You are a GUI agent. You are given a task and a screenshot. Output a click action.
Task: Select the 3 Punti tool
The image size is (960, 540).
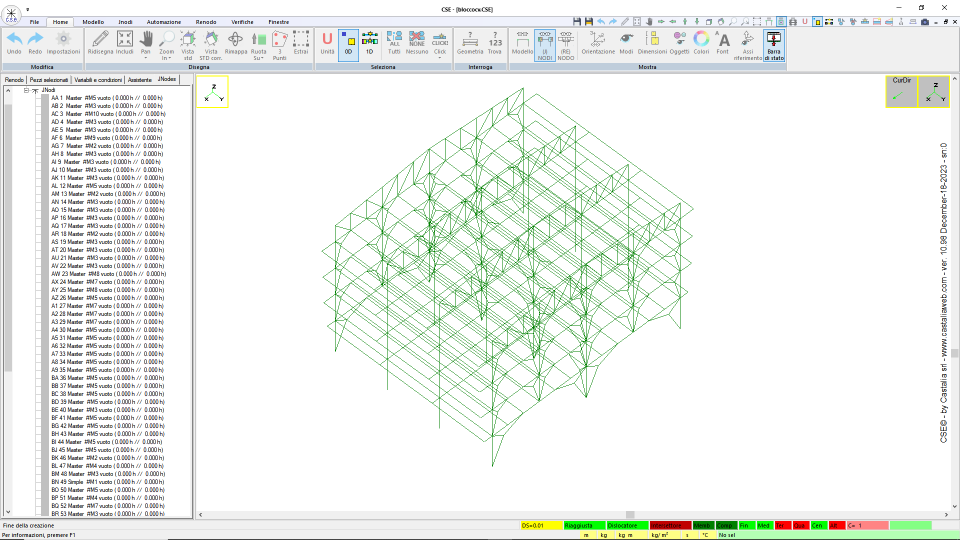click(280, 45)
